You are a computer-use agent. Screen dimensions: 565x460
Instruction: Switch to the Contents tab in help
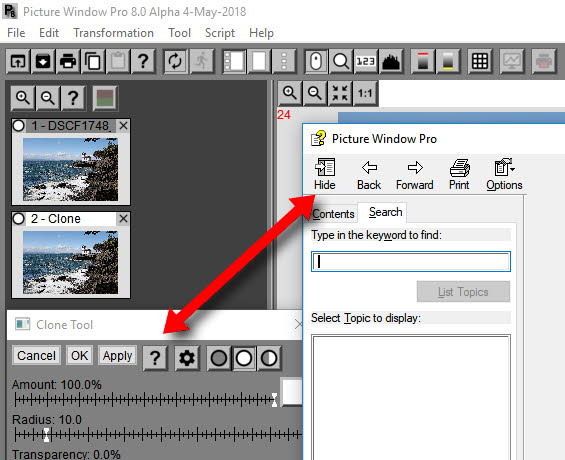tap(333, 214)
